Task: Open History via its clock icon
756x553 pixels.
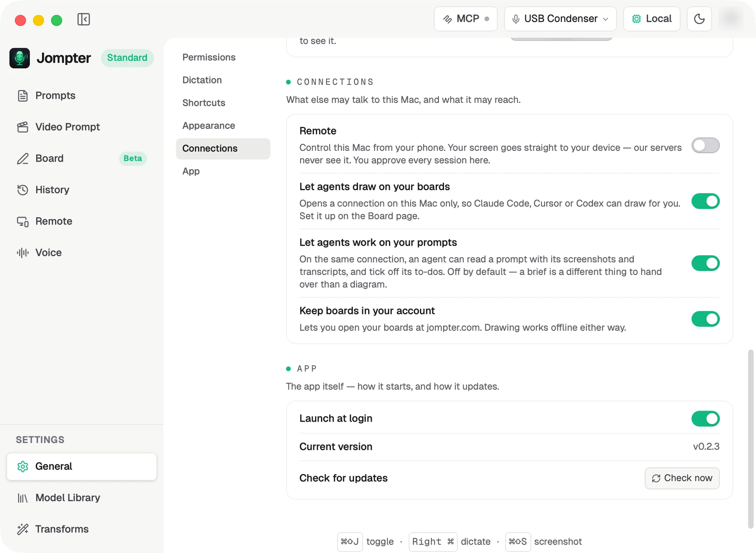Action: click(23, 190)
